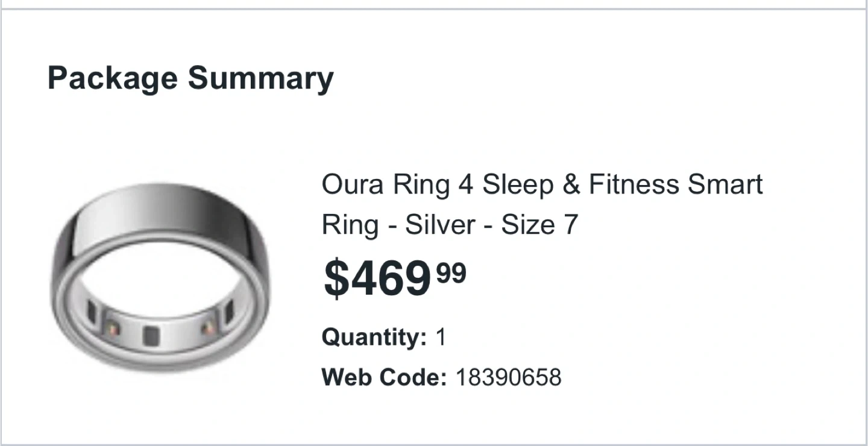868x446 pixels.
Task: Click the ring's center sensor in image
Action: [151, 335]
